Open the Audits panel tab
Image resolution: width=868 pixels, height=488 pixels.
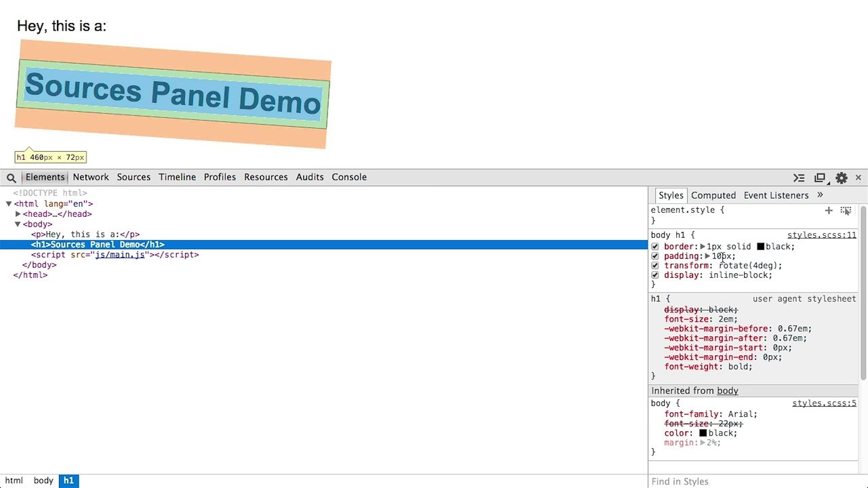coord(310,178)
